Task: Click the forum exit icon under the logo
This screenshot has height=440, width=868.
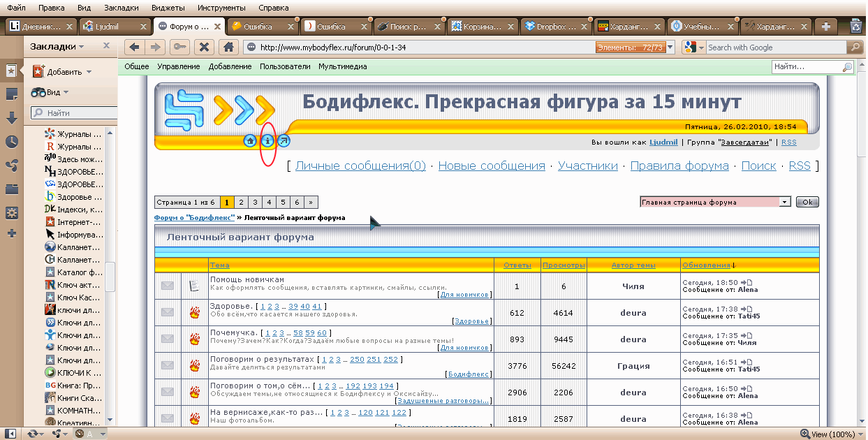Action: click(284, 141)
